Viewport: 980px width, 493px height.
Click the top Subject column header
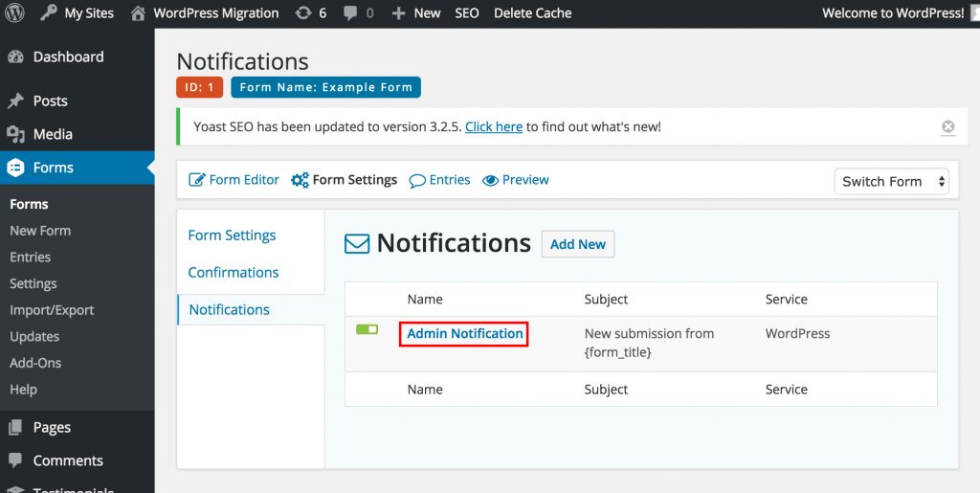click(606, 300)
